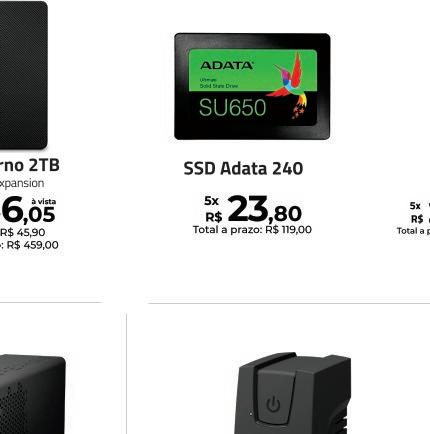Image resolution: width=430 pixels, height=434 pixels.
Task: View the Total a prazo R$ 119,00 text
Action: (252, 230)
